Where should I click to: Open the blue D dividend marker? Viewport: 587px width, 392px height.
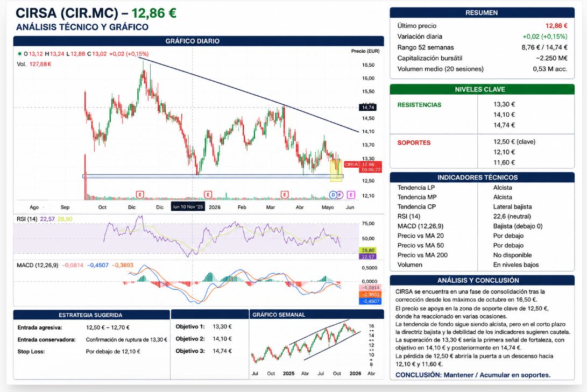pyautogui.click(x=333, y=195)
